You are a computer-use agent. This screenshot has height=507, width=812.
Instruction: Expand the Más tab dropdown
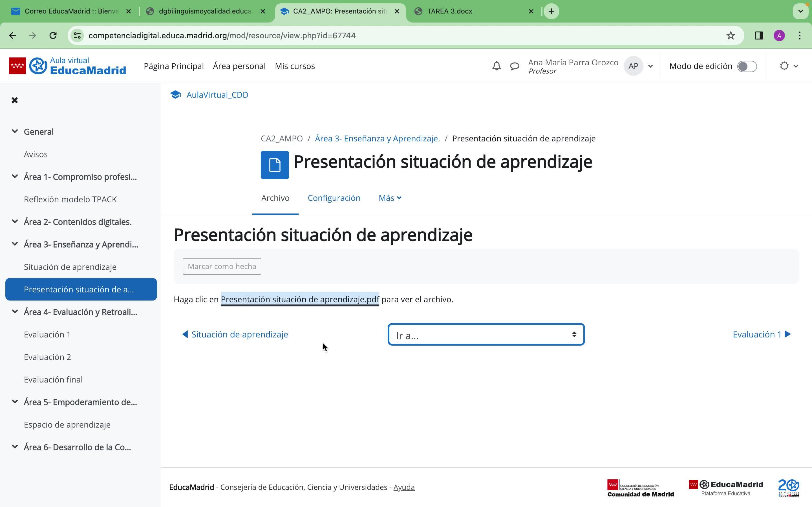(x=390, y=198)
